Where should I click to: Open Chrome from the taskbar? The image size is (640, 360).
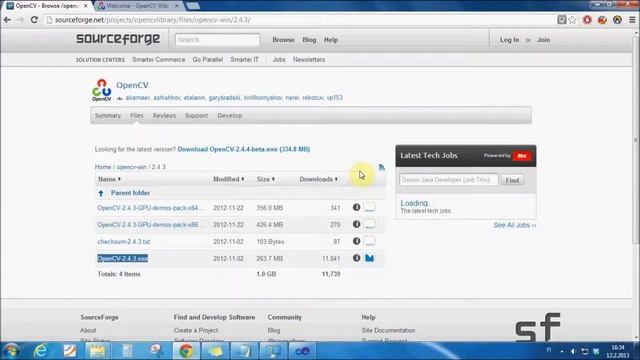(x=186, y=351)
